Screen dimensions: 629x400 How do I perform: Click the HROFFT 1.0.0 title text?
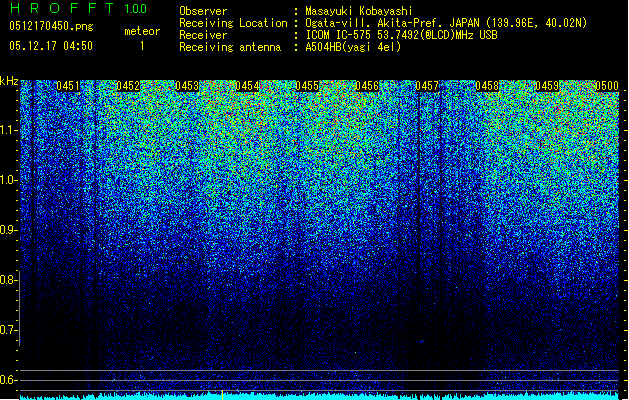click(x=78, y=8)
